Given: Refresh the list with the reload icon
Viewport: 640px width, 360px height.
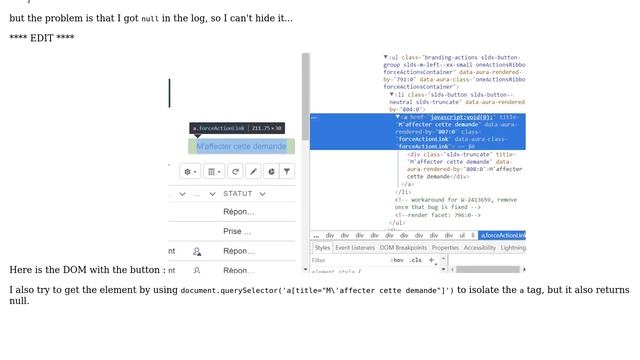Looking at the screenshot, I should [235, 172].
